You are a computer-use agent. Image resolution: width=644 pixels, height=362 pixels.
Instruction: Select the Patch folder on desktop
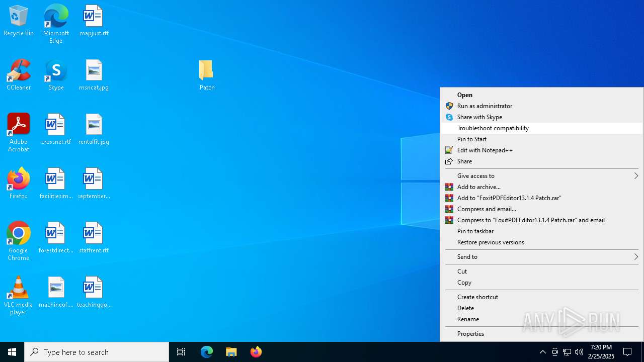[x=207, y=75]
